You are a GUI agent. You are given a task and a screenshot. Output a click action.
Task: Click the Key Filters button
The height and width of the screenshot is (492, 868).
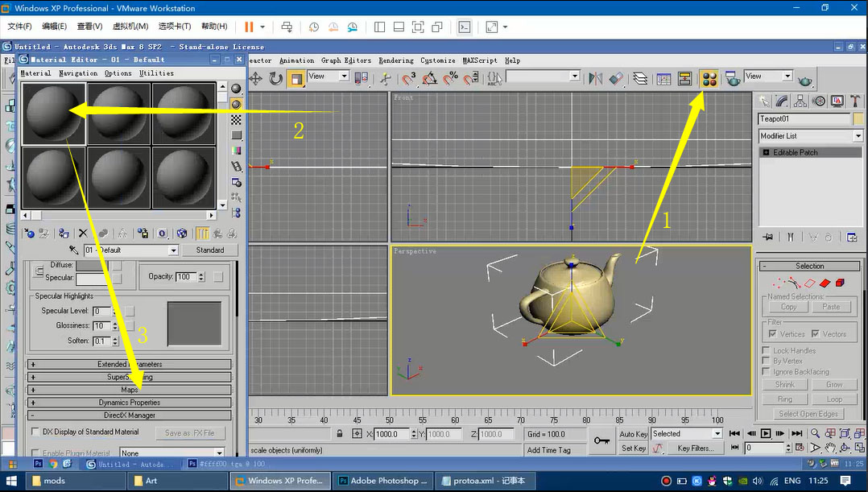696,449
